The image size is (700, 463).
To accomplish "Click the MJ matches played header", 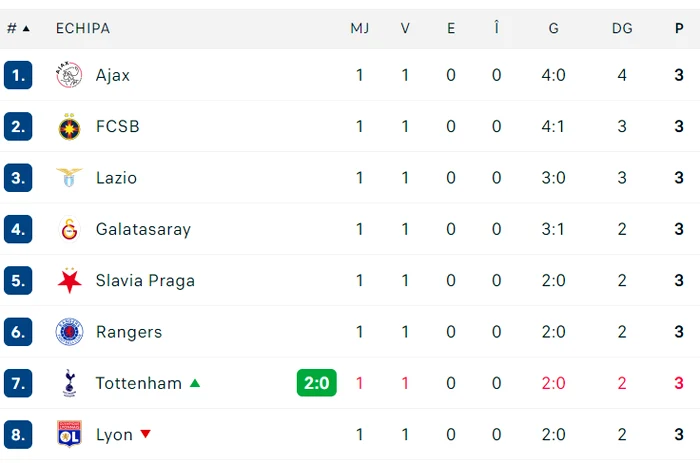I will pos(359,29).
